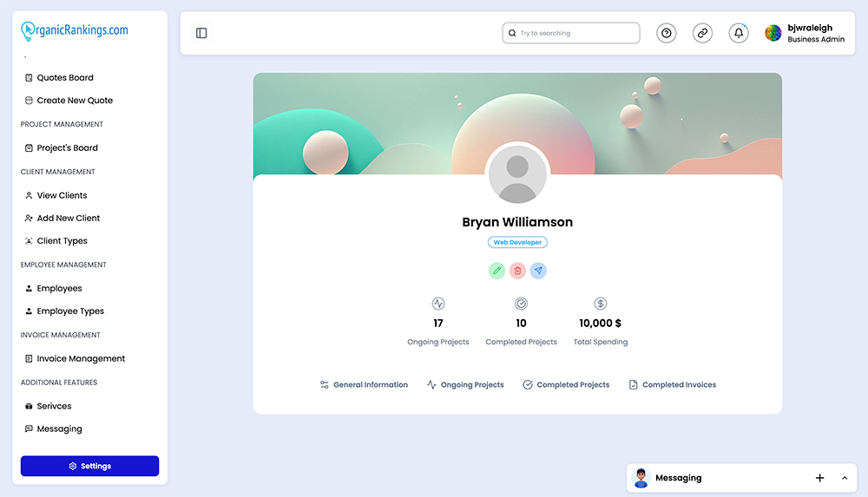This screenshot has height=497, width=868.
Task: Switch to Ongoing Projects tab
Action: pos(465,384)
